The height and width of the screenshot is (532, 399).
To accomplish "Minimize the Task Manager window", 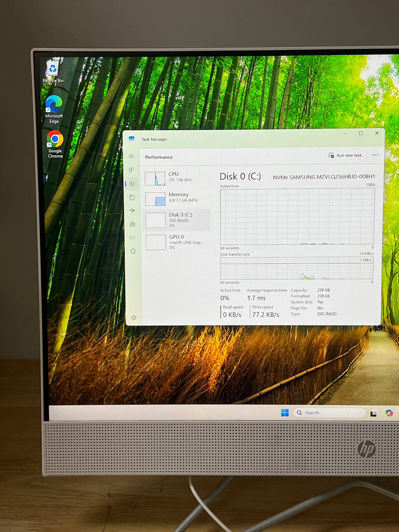I will click(345, 133).
